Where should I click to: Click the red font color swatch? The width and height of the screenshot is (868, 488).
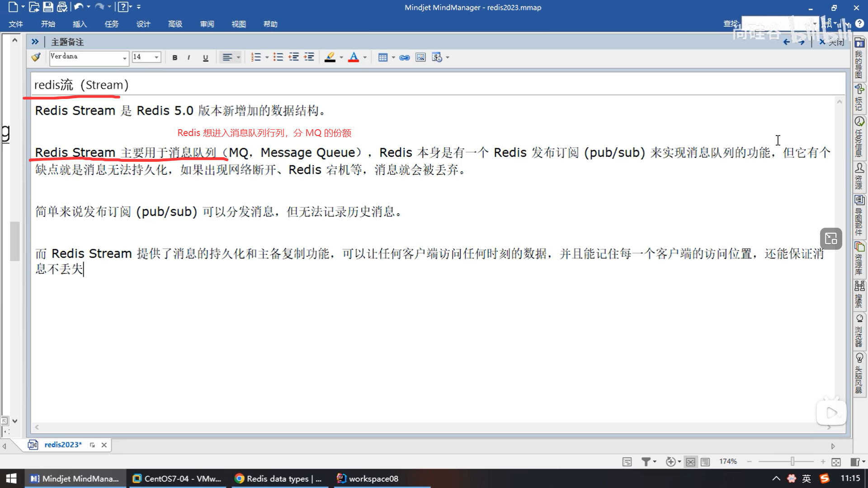pyautogui.click(x=354, y=57)
